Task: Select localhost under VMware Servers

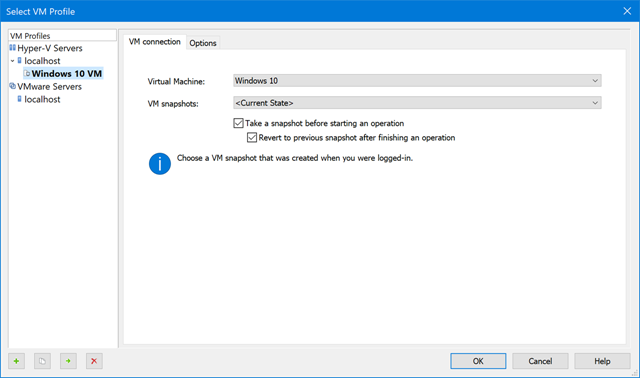Action: (42, 99)
